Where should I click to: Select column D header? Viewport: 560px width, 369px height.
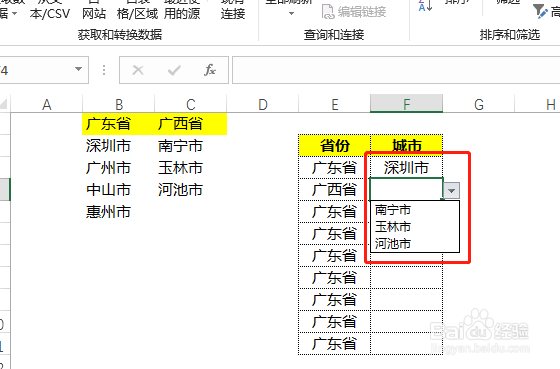262,104
